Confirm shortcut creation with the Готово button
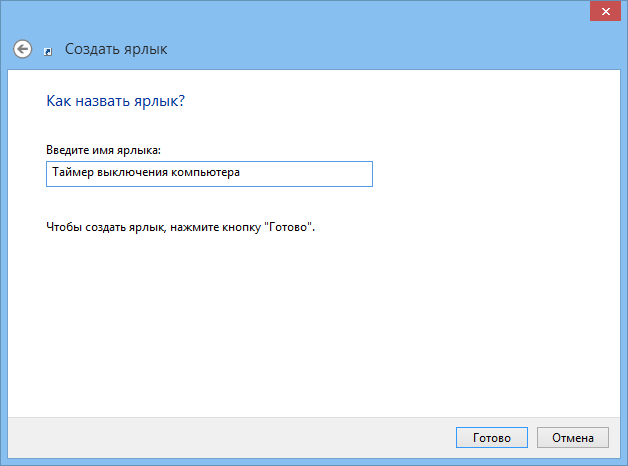Screen dimensions: 628x466 tap(491, 438)
